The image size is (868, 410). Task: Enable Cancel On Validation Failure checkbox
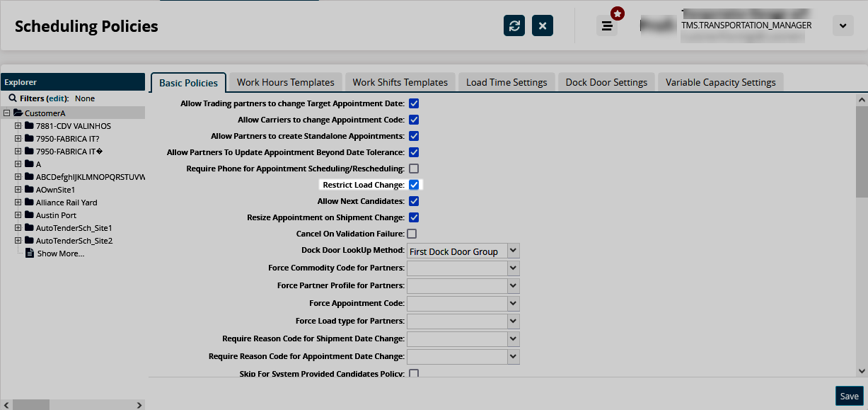coord(412,234)
